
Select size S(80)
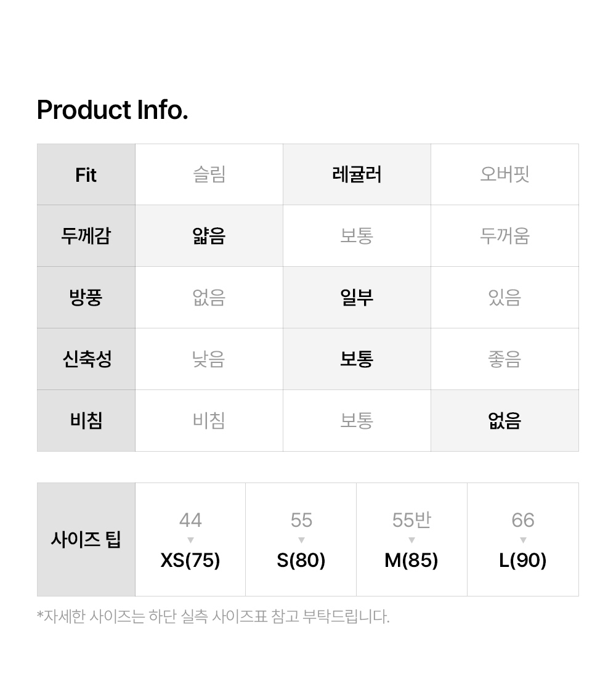click(301, 560)
